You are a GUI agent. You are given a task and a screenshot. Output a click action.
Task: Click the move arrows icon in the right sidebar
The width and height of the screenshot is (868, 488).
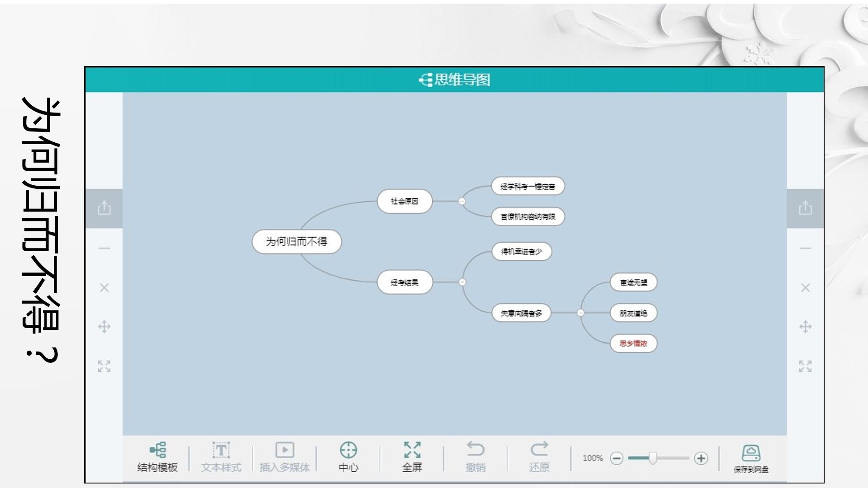point(805,327)
